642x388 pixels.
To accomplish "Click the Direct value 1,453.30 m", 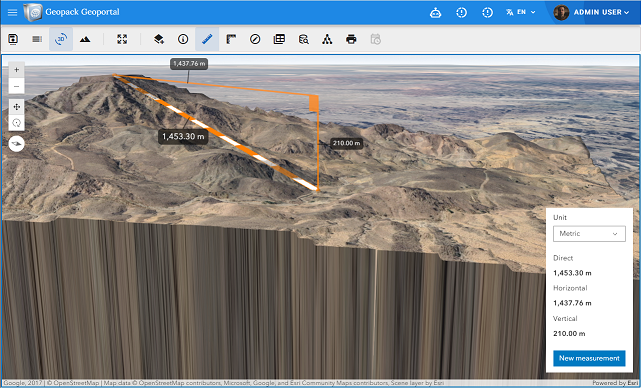I will pos(572,273).
